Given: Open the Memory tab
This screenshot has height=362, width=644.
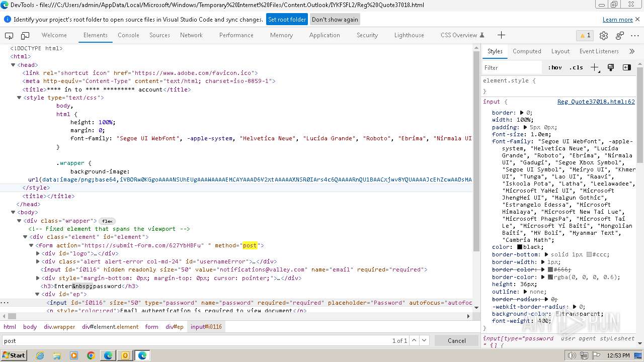Looking at the screenshot, I should (x=281, y=35).
